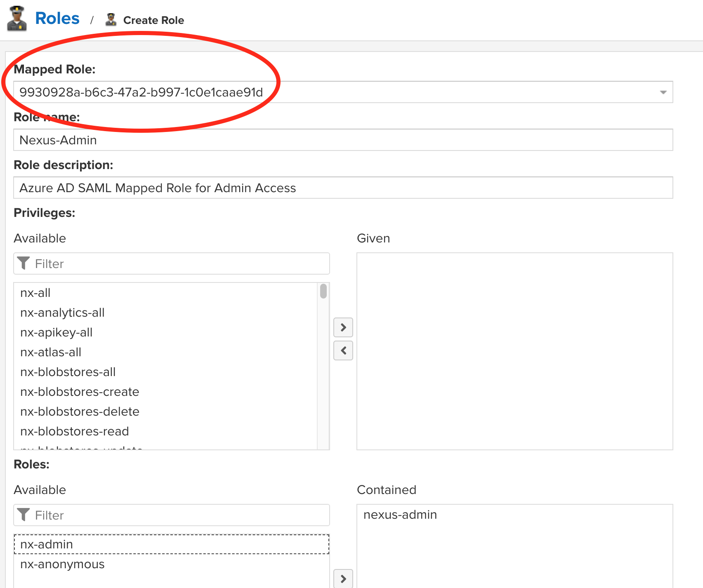Click the Roles officer icon in header
Viewport: 703px width, 588px height.
tap(17, 19)
